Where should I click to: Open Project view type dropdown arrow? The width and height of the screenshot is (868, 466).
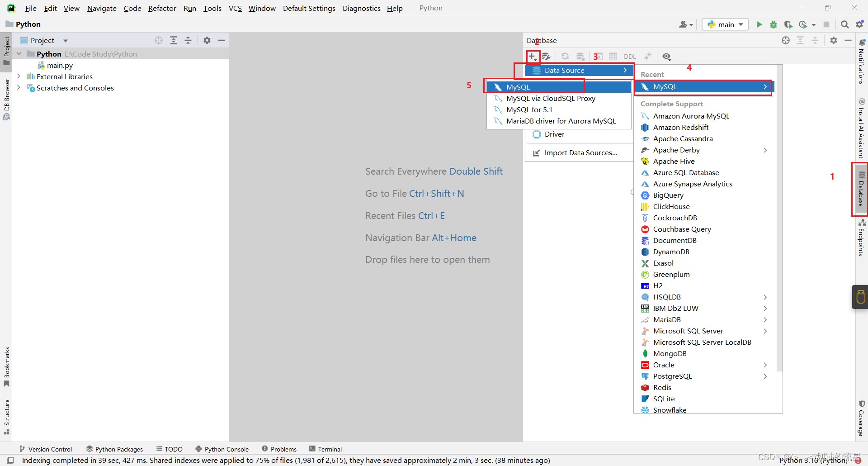click(x=66, y=41)
